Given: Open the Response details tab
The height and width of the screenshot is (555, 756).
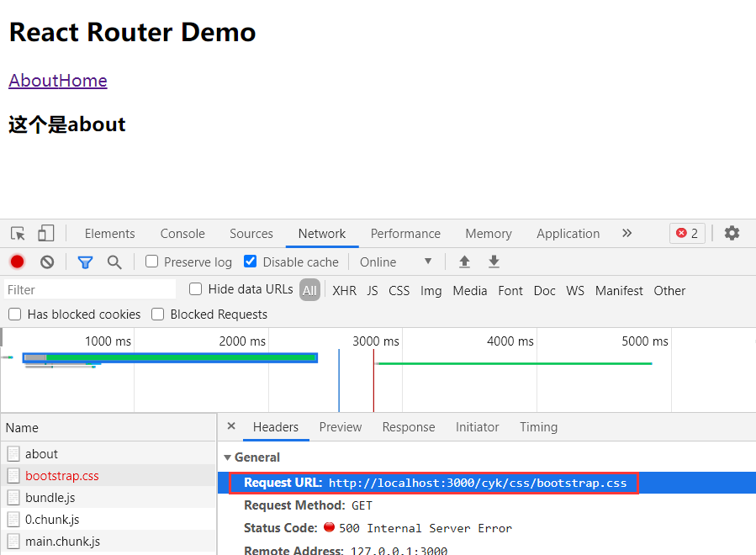Looking at the screenshot, I should tap(409, 427).
